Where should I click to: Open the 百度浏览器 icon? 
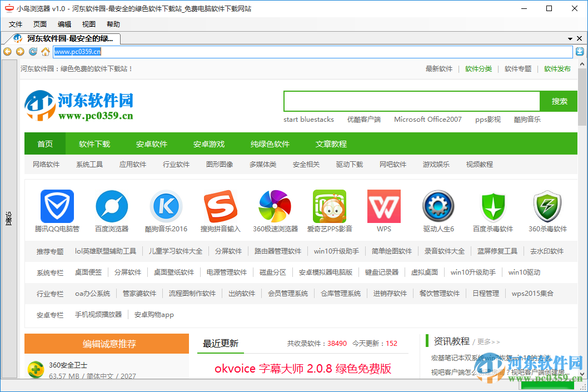coord(112,206)
